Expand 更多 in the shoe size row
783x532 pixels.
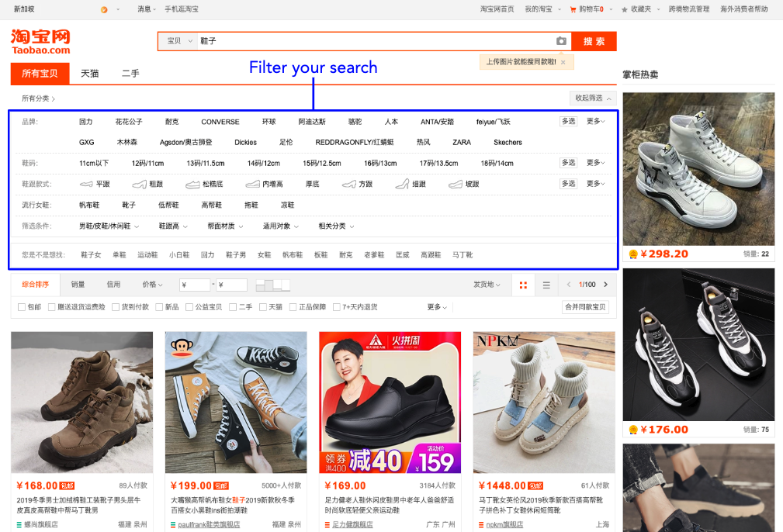click(x=596, y=163)
